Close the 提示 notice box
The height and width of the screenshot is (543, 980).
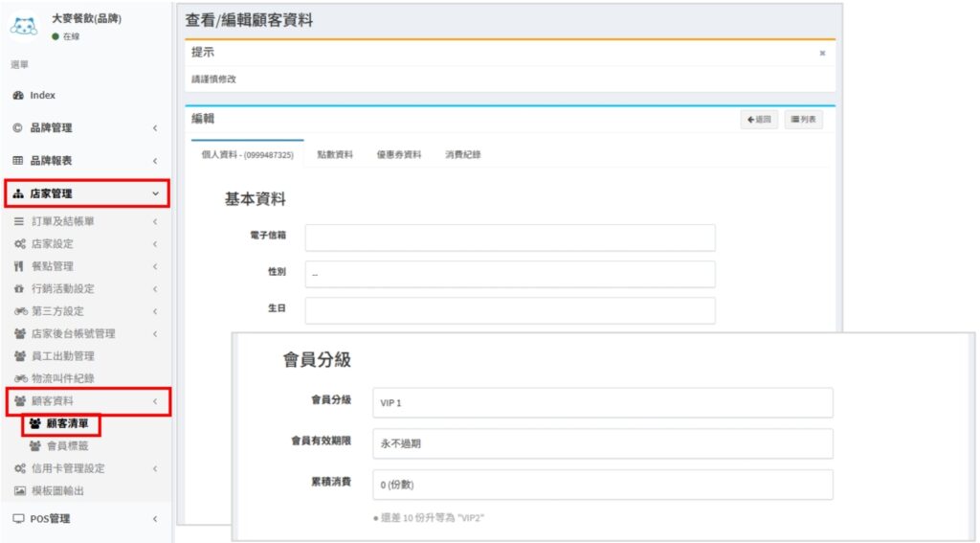(x=822, y=54)
